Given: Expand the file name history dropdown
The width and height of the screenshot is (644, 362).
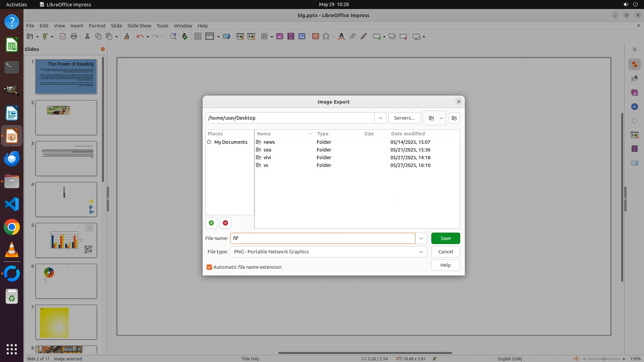Looking at the screenshot, I should point(421,238).
